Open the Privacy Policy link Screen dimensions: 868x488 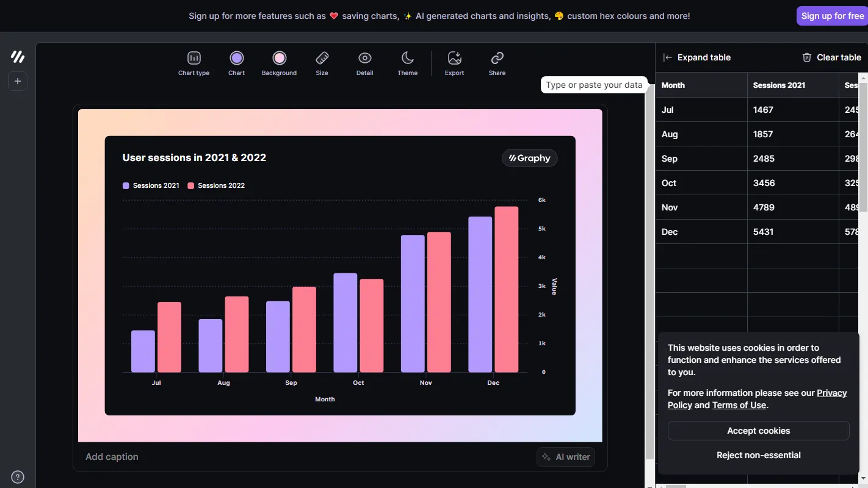click(x=831, y=393)
